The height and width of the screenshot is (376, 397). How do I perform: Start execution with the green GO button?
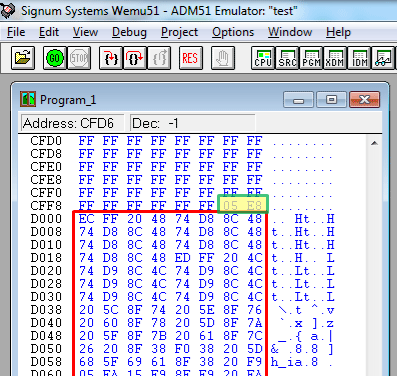[x=55, y=58]
